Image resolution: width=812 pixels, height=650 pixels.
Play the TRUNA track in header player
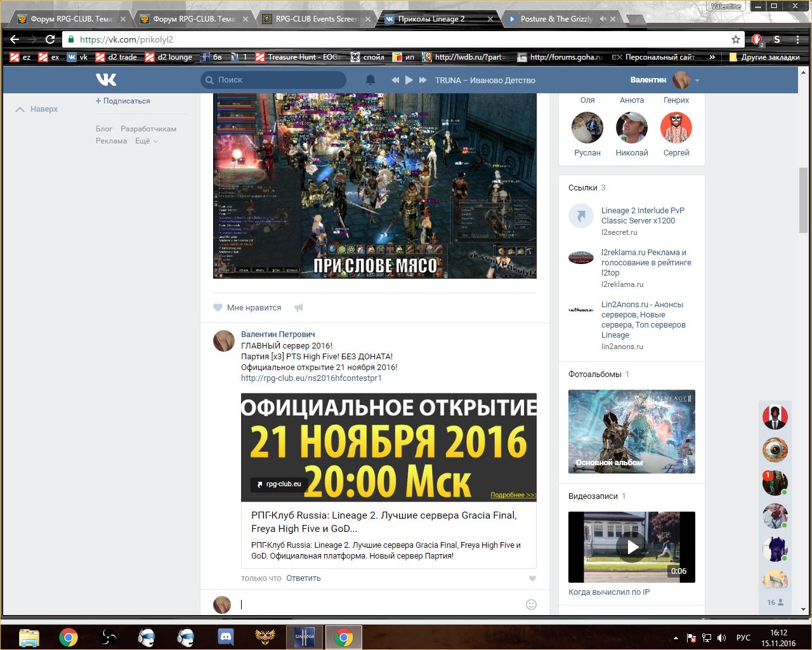point(409,80)
